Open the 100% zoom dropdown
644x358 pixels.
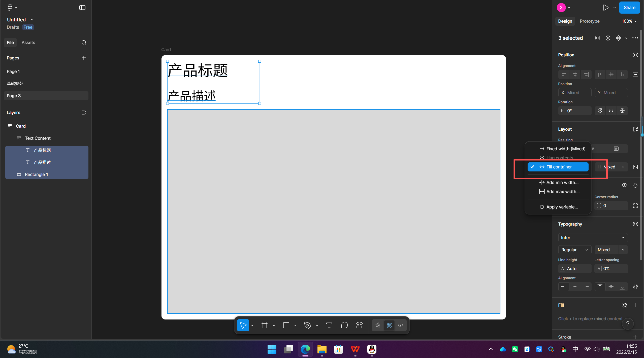click(x=629, y=21)
